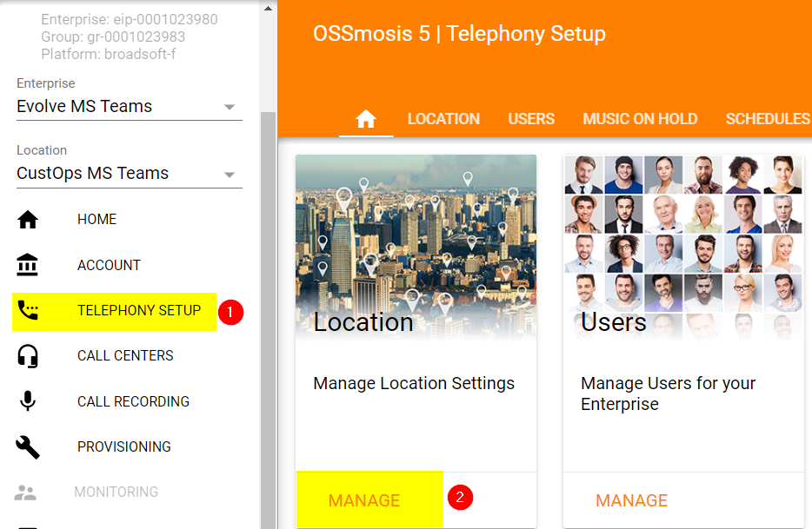This screenshot has width=812, height=529.
Task: Switch to the USERS tab
Action: coord(531,119)
